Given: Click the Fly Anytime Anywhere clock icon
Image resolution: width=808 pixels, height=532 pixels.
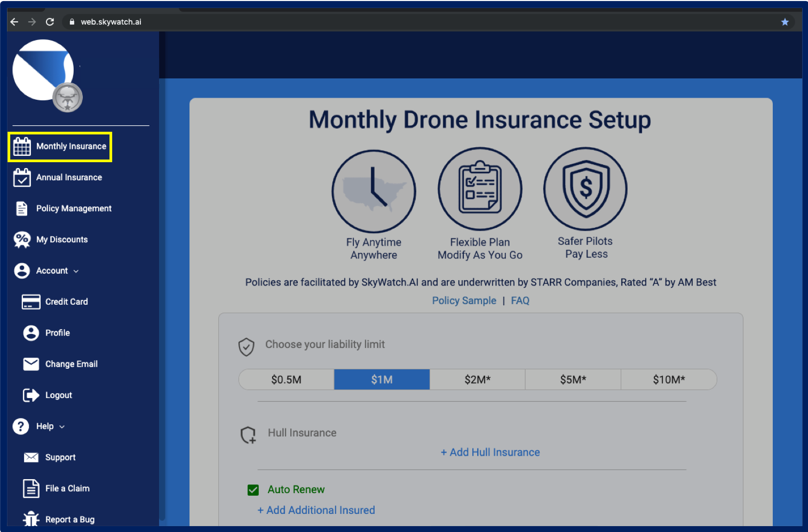Looking at the screenshot, I should pos(374,192).
